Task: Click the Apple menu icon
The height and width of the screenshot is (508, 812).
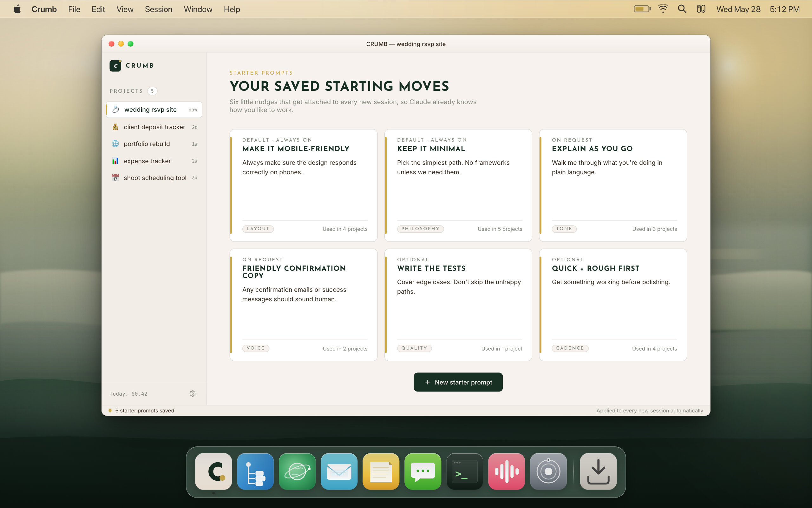Action: pos(17,9)
